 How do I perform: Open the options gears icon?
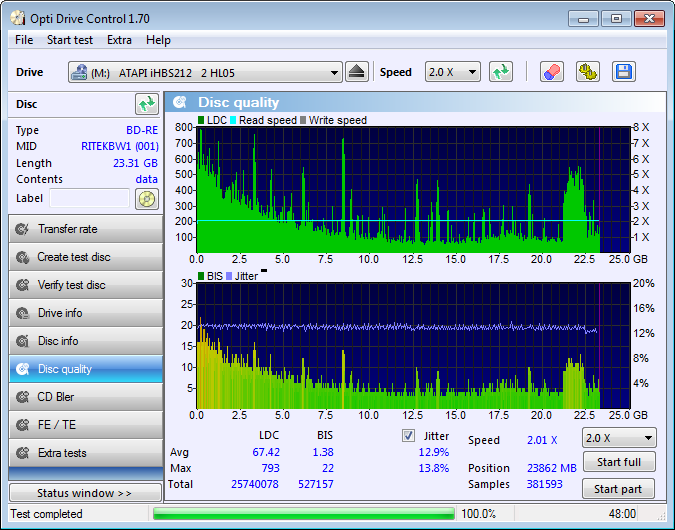point(588,72)
